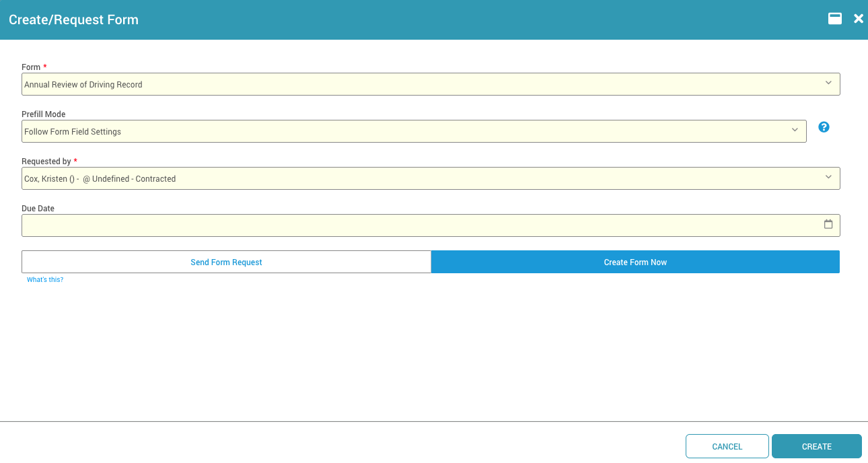Open the Prefill Mode help icon
This screenshot has height=463, width=868.
pyautogui.click(x=824, y=127)
